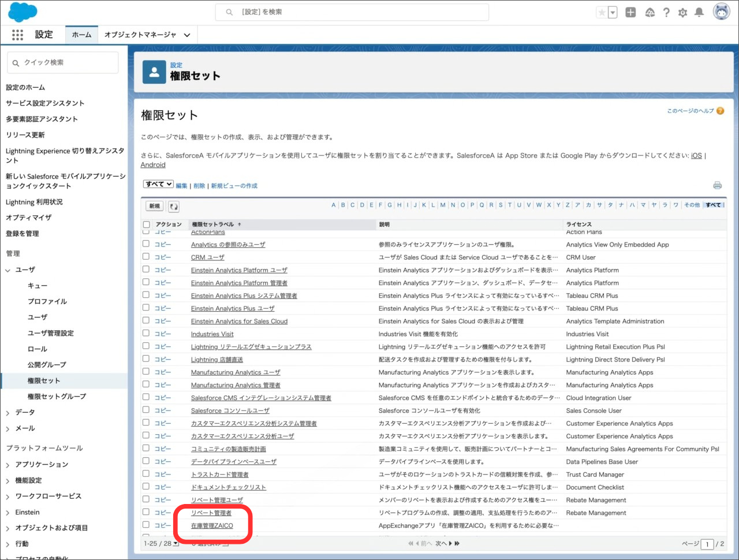Open the App Launcher grid icon
The height and width of the screenshot is (560, 739).
tap(17, 35)
